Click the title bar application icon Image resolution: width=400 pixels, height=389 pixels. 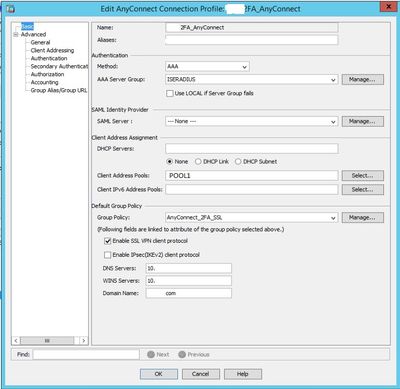pos(11,8)
